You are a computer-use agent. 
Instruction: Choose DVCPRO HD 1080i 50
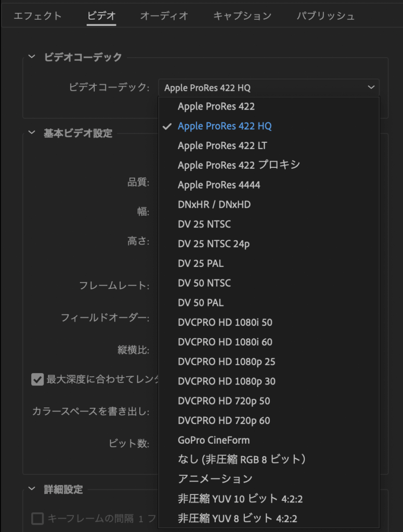click(x=269, y=322)
